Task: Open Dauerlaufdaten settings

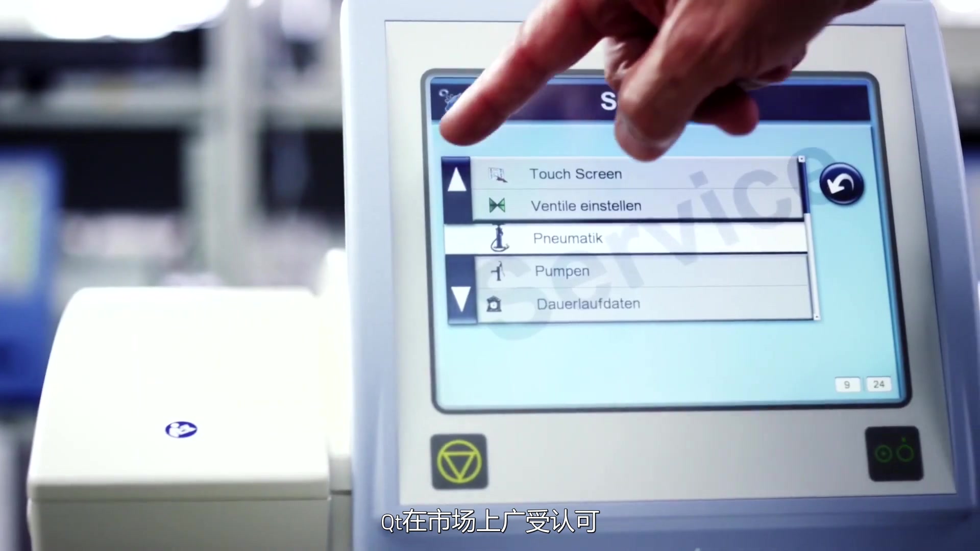Action: coord(587,304)
